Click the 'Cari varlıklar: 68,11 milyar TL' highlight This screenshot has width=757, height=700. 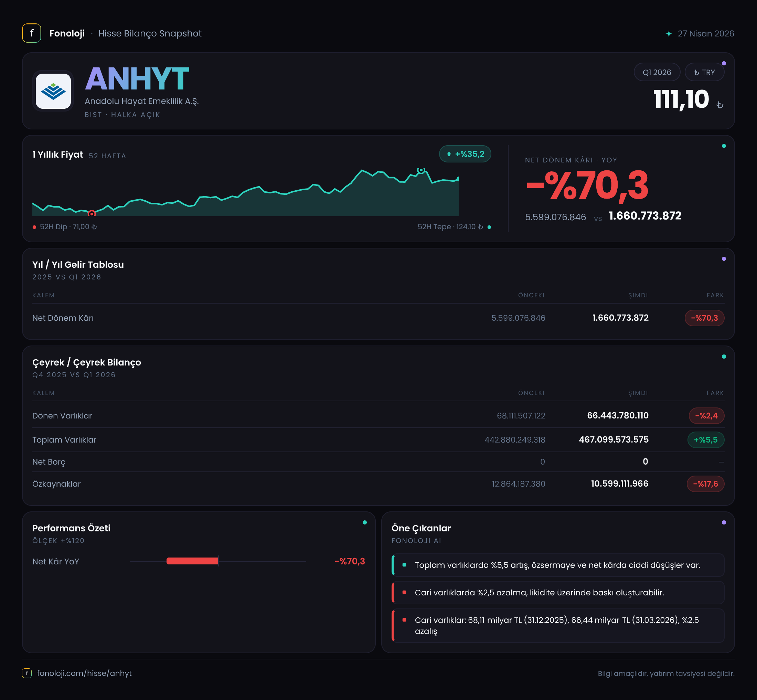pos(558,625)
